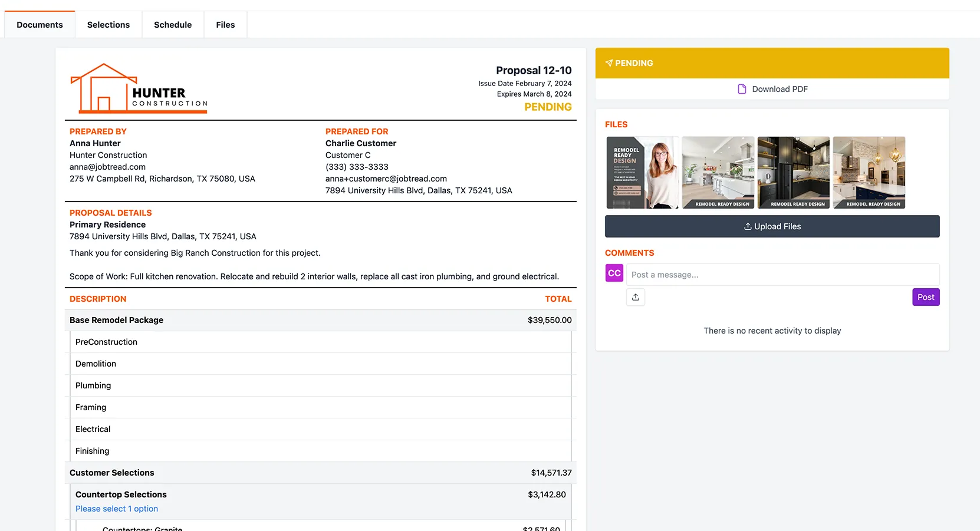Click the paper plane icon in the Pending banner

point(609,63)
